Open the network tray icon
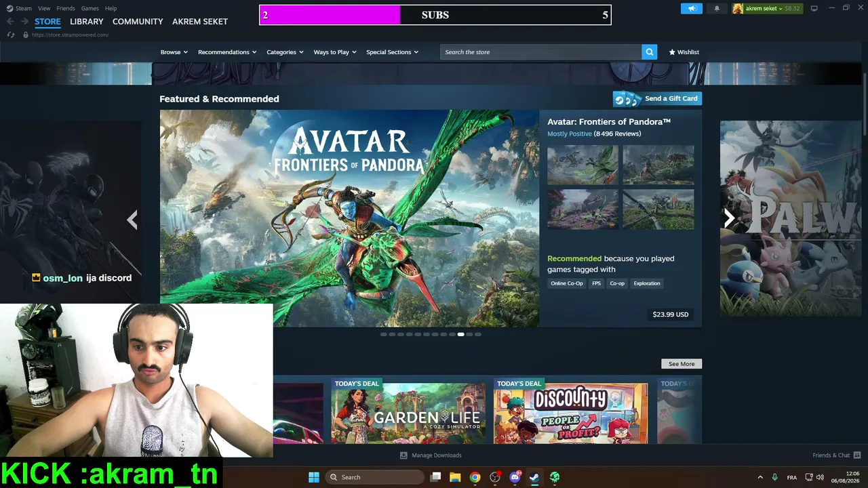Viewport: 868px width, 488px height. coord(809,477)
